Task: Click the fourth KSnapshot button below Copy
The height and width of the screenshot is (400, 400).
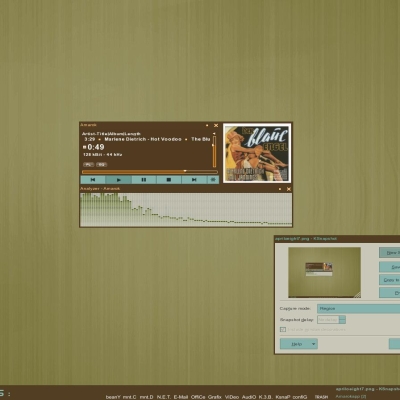Action: click(x=389, y=293)
